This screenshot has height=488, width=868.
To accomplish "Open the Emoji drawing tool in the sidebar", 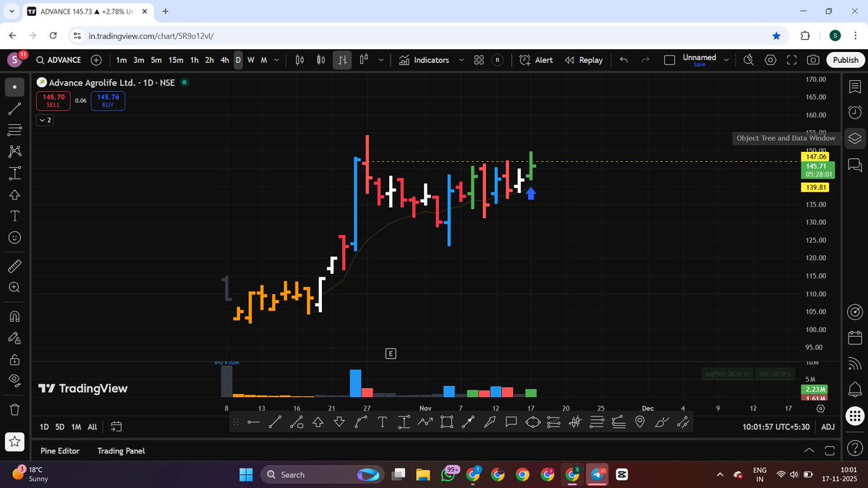I will (x=14, y=237).
